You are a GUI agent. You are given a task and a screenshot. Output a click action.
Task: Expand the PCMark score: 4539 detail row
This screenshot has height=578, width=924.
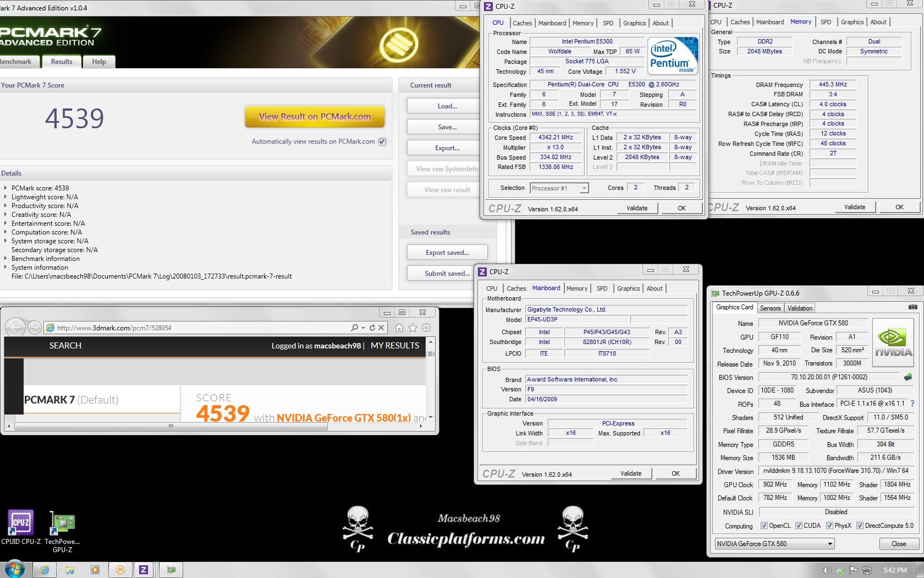click(5, 188)
